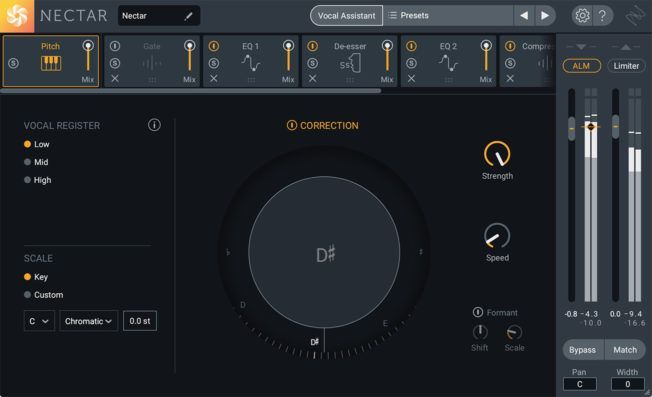
Task: Choose Custom scale mode
Action: [x=44, y=295]
